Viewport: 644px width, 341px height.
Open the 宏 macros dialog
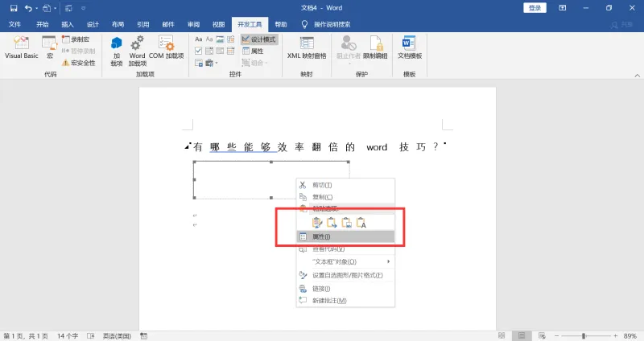click(50, 47)
